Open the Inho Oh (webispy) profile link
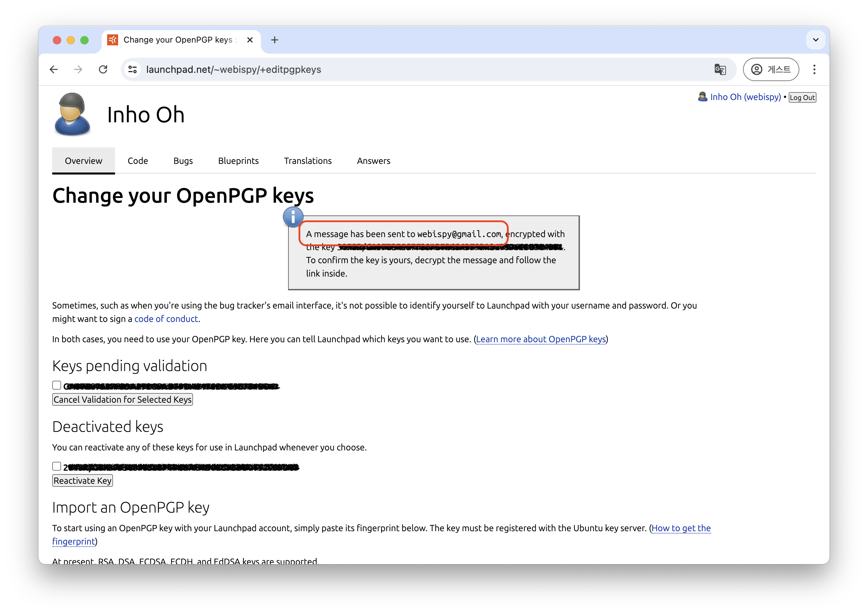 745,97
